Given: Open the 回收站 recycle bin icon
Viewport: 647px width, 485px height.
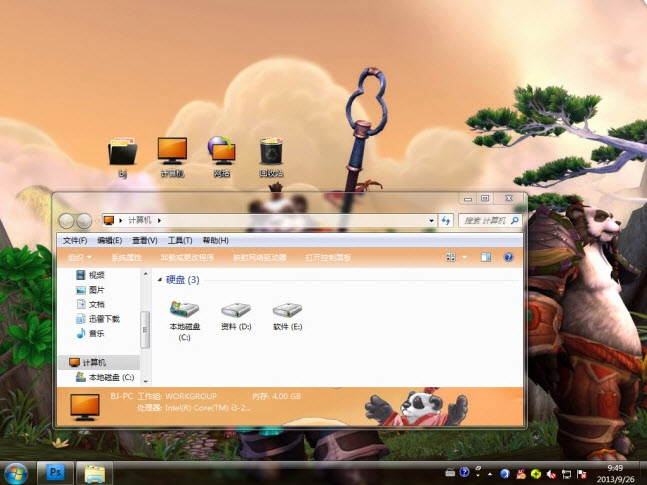Looking at the screenshot, I should pos(271,157).
